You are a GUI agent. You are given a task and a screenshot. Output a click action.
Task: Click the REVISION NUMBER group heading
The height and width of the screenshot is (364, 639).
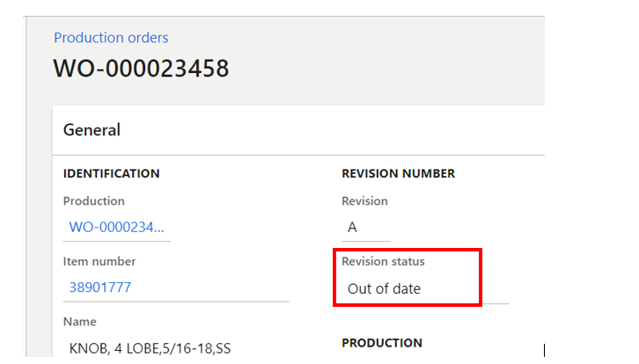click(x=398, y=173)
